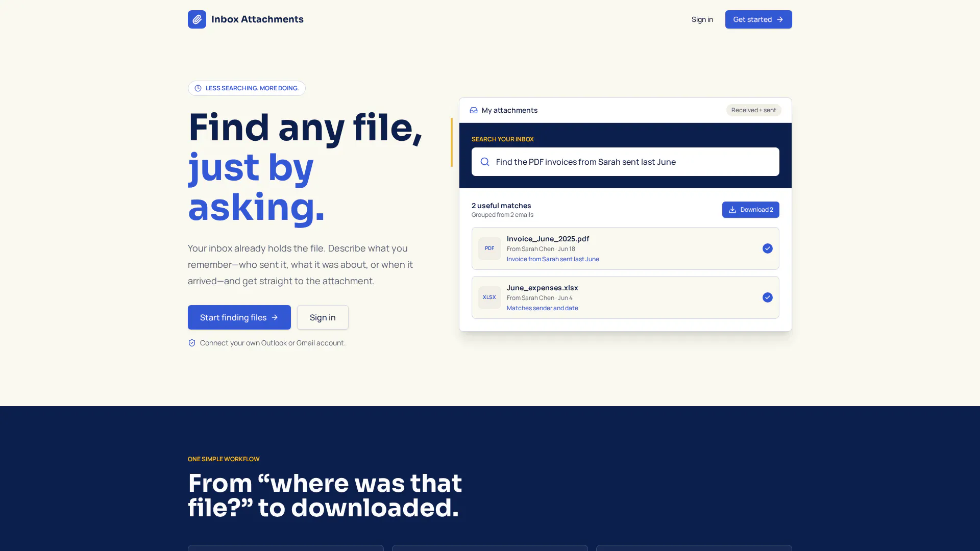Click the 'From where was that file?' heading
The height and width of the screenshot is (551, 980).
click(325, 495)
